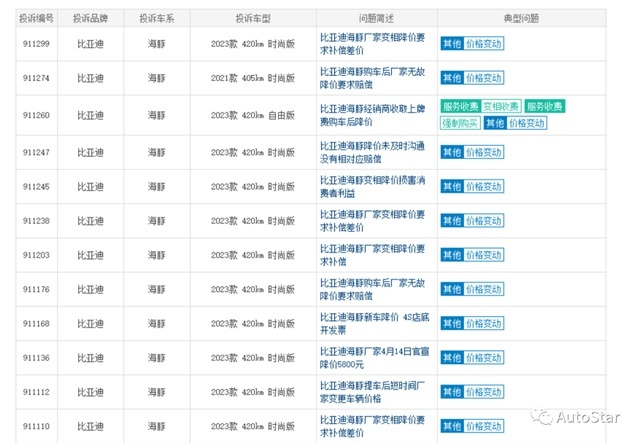Click 价格变动 tag in row 911168
The height and width of the screenshot is (443, 640).
(x=484, y=323)
